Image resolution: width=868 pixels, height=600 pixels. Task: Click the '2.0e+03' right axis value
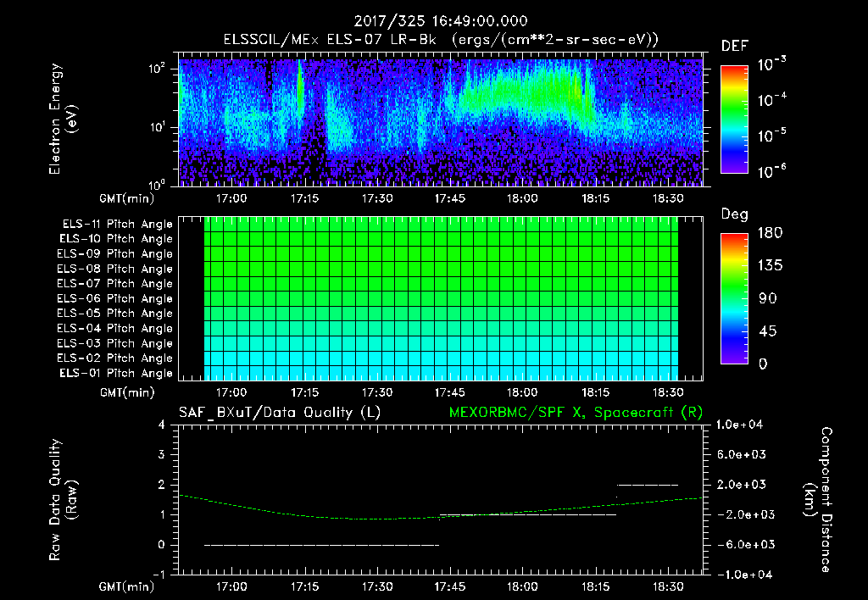[x=742, y=484]
